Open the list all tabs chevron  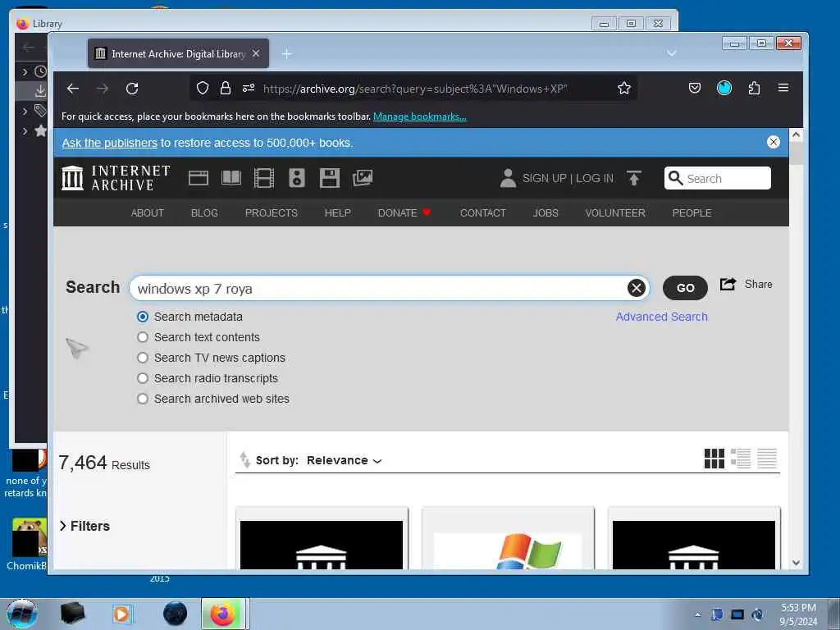(671, 53)
